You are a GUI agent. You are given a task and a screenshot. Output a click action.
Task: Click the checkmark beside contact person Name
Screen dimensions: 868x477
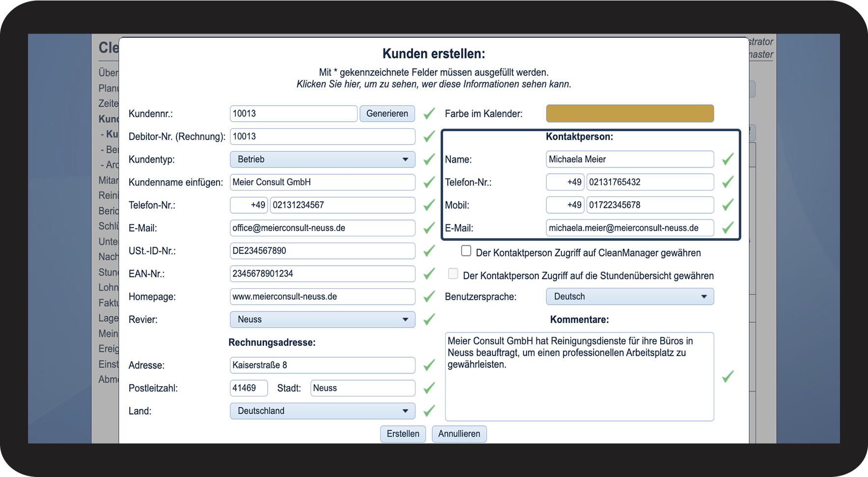coord(728,159)
